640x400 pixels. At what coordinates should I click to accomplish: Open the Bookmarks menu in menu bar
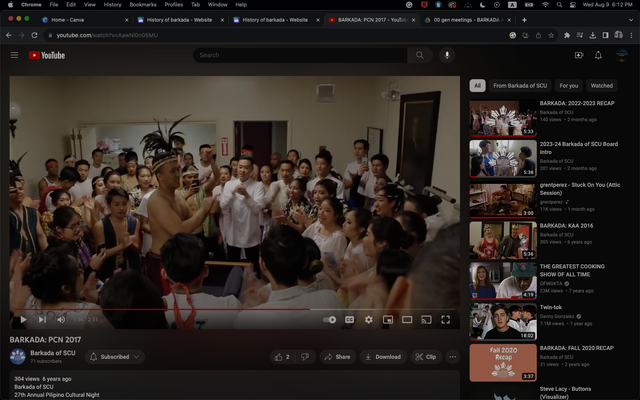(143, 4)
